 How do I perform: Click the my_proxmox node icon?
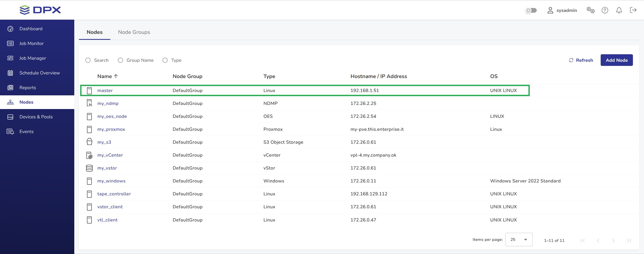click(89, 129)
